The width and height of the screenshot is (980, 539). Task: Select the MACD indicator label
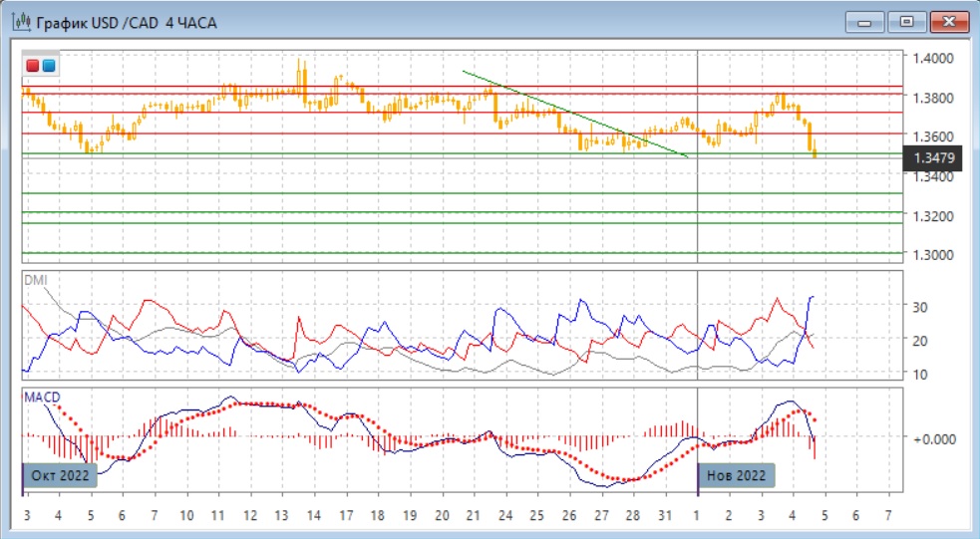pos(41,398)
